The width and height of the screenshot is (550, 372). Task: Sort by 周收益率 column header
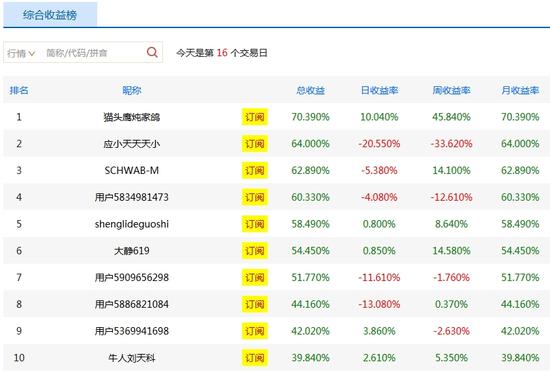click(x=451, y=90)
